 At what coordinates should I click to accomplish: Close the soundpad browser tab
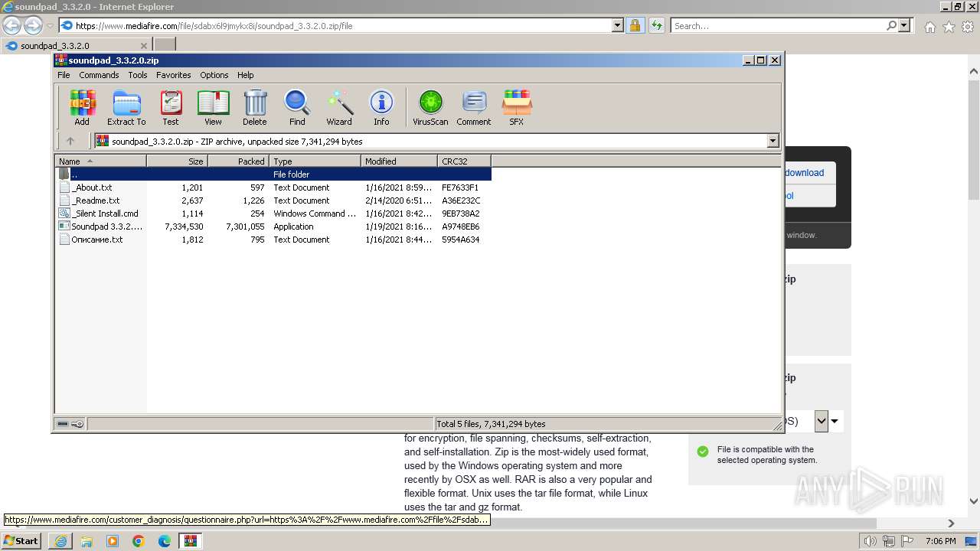pyautogui.click(x=143, y=45)
